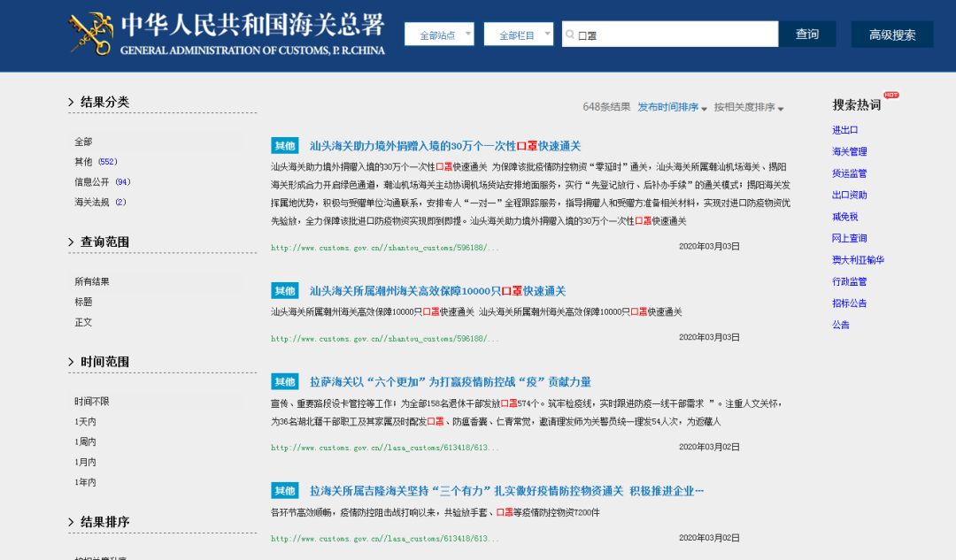Click the URL under the 汕头海关助力 result

tap(385, 248)
